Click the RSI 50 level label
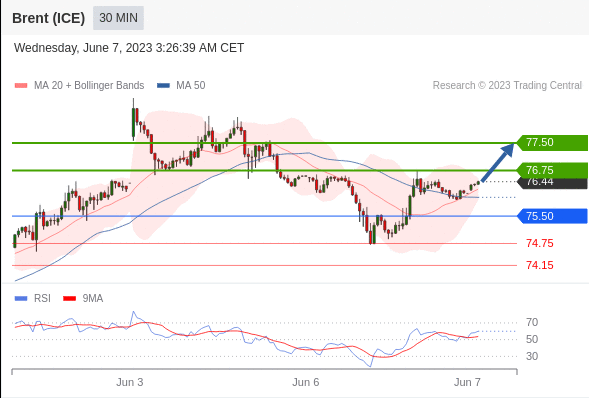 [x=532, y=339]
